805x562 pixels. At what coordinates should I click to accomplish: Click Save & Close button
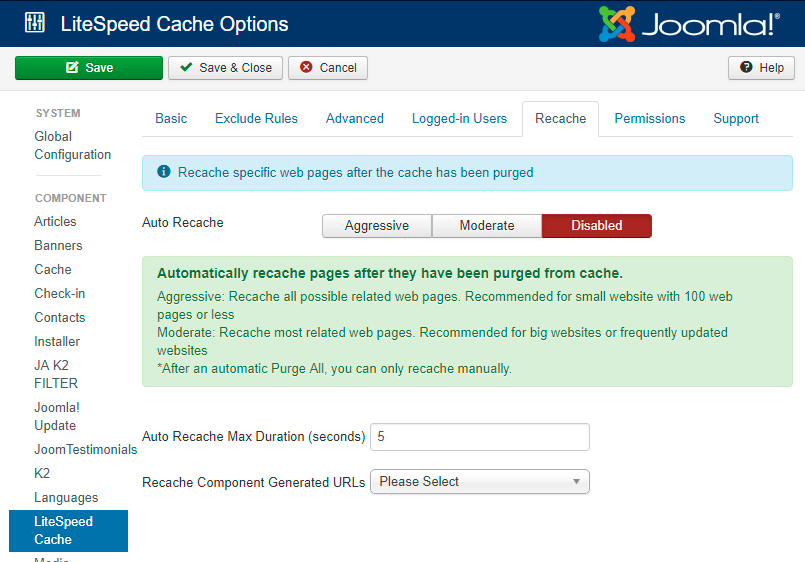point(225,68)
